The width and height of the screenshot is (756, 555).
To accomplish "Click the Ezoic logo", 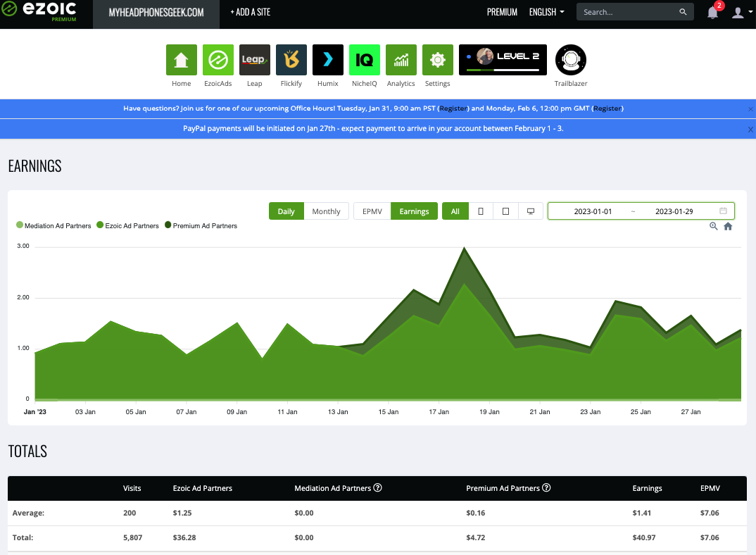I will [x=39, y=11].
